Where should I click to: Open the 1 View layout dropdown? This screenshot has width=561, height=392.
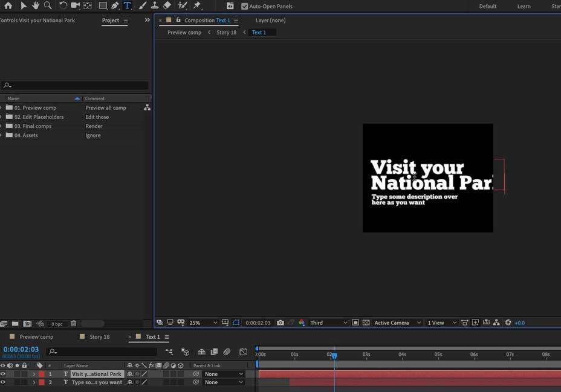click(x=442, y=323)
